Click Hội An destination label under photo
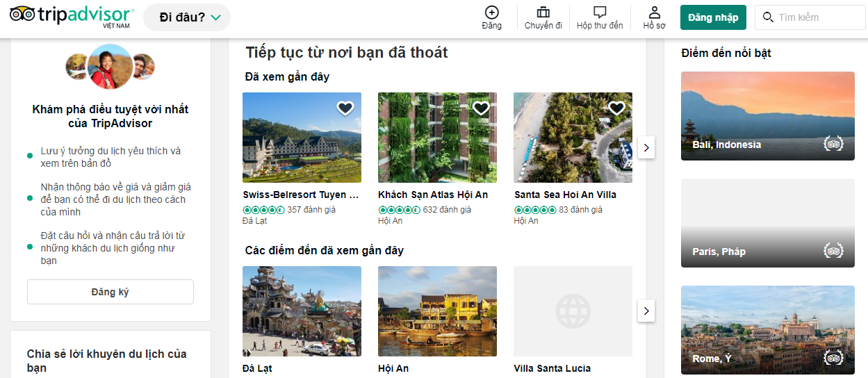Image resolution: width=868 pixels, height=378 pixels. pos(393,368)
